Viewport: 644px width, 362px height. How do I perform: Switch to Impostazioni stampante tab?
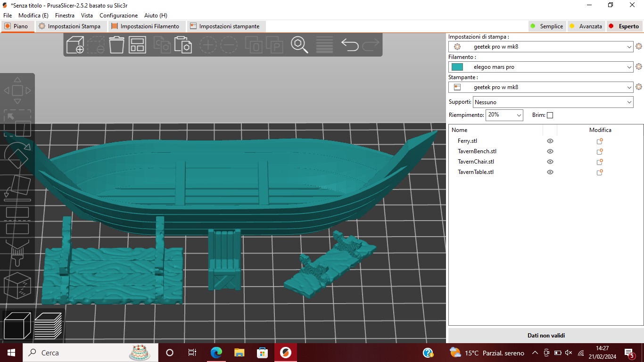click(x=226, y=26)
